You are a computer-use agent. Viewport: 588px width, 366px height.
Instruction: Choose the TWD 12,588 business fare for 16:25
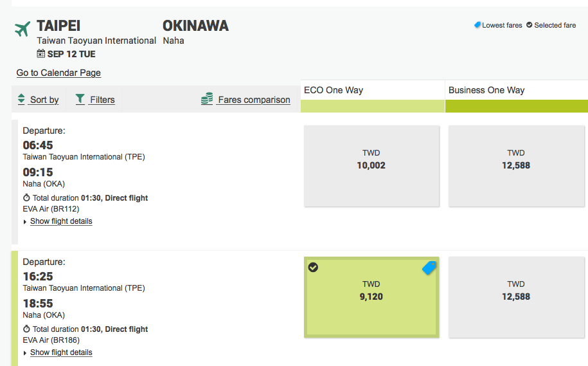click(516, 297)
